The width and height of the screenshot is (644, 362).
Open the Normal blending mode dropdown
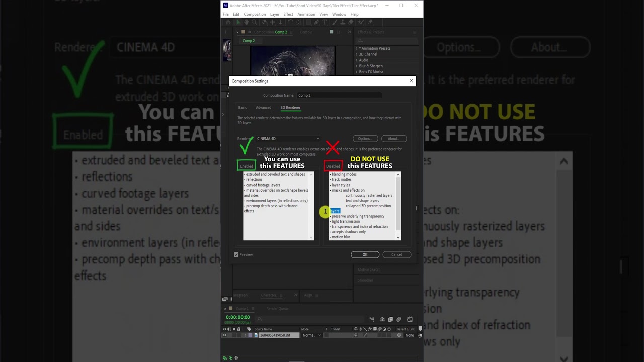point(311,335)
